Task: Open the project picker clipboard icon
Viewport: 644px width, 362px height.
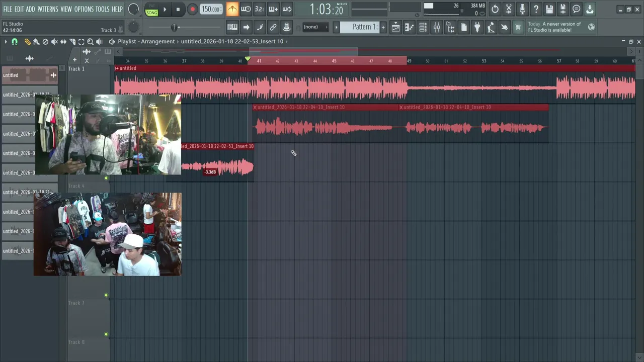Action: tap(464, 27)
